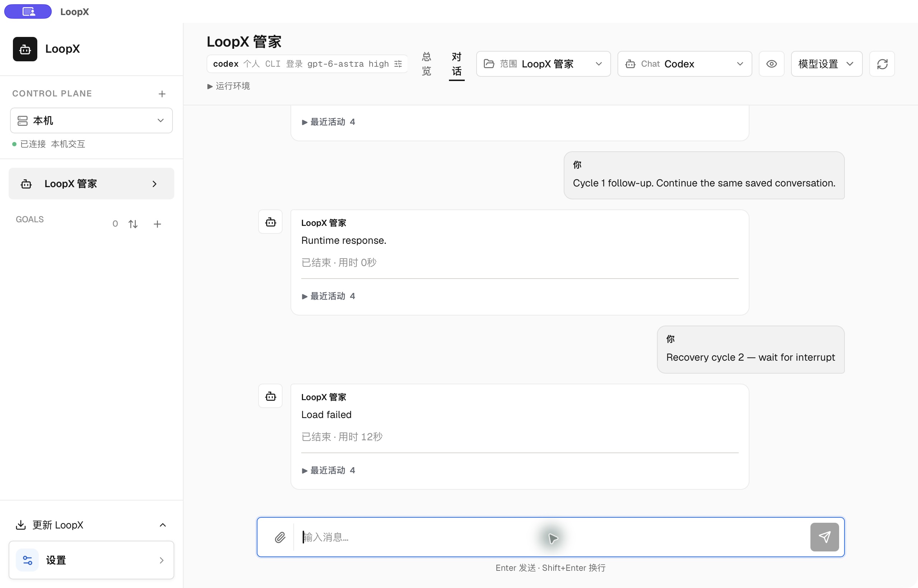Toggle the eye visibility button
Screen dimensions: 918x588
771,64
